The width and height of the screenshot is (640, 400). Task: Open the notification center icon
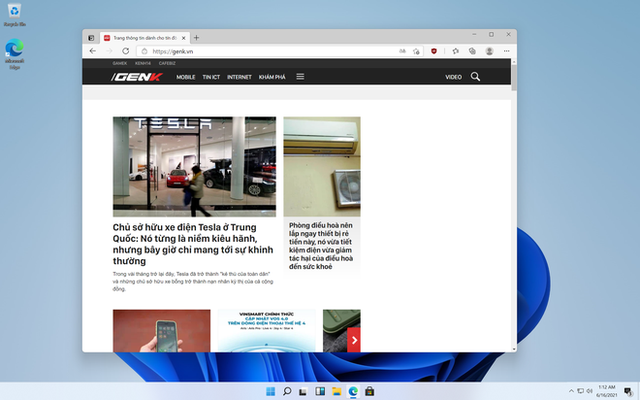[628, 391]
